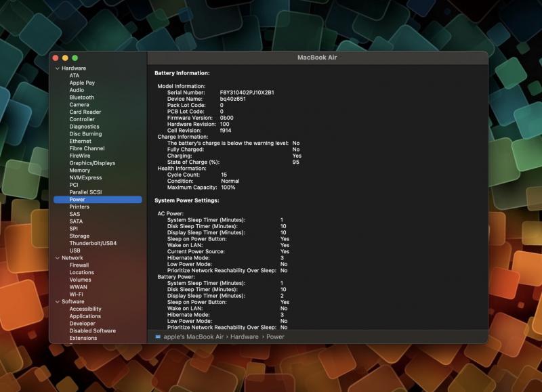The image size is (542, 392).
Task: Click the Current Power Source row's Yes value
Action: coord(285,251)
